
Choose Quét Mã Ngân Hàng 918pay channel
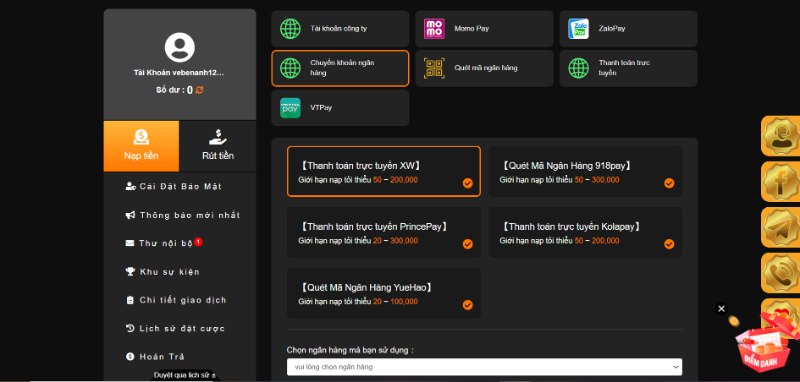(585, 171)
